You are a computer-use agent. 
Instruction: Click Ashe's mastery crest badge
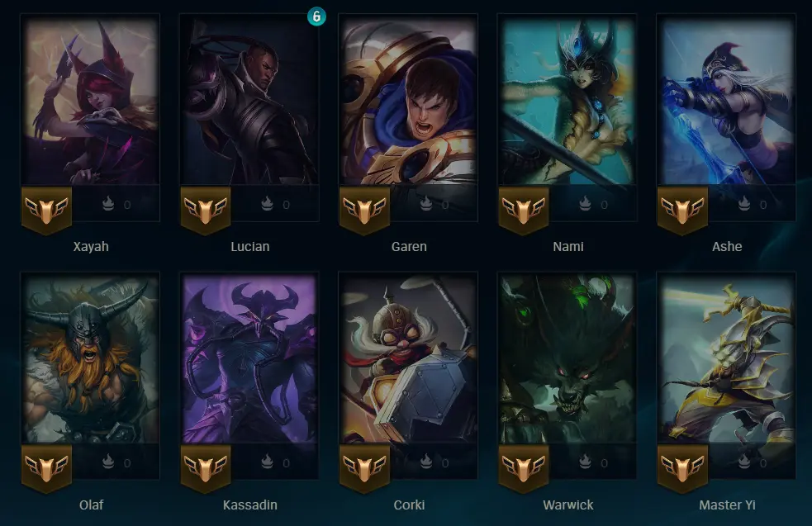click(682, 211)
